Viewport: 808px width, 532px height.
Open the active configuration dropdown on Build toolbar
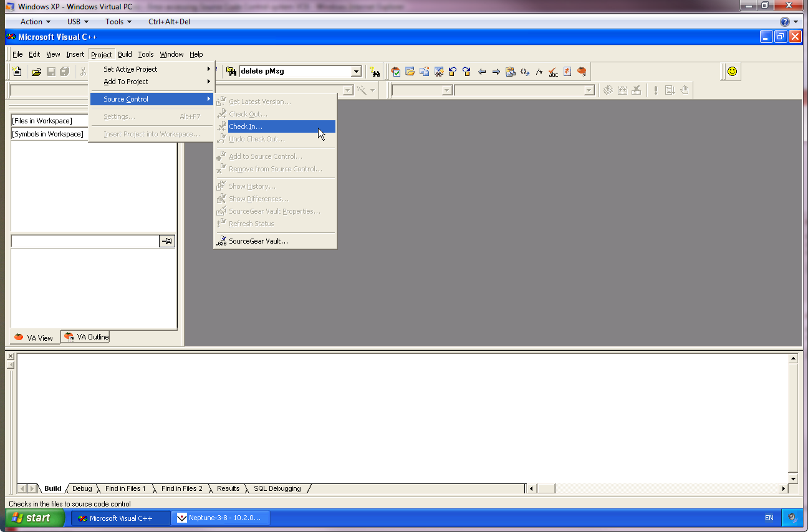click(589, 90)
